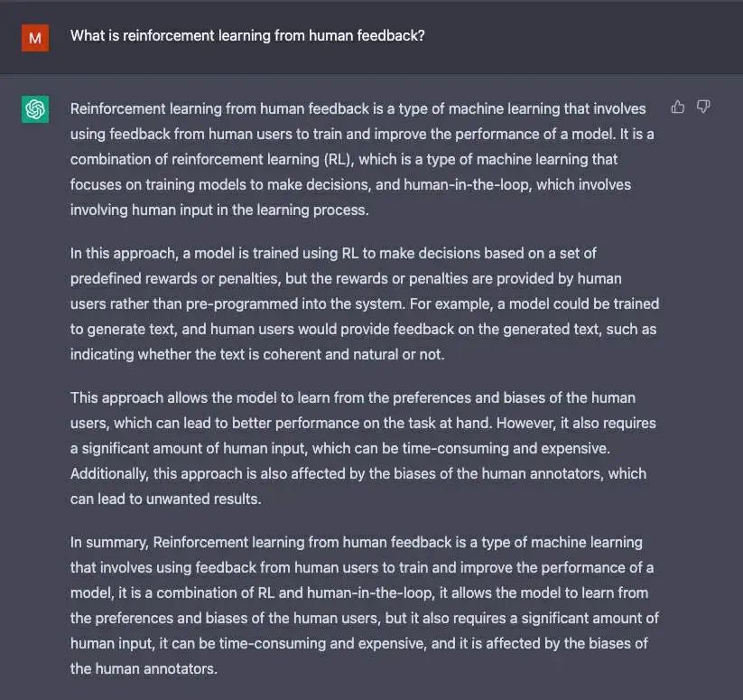Screen dimensions: 743x700
Task: Click the thumbs up feedback icon
Action: click(678, 107)
